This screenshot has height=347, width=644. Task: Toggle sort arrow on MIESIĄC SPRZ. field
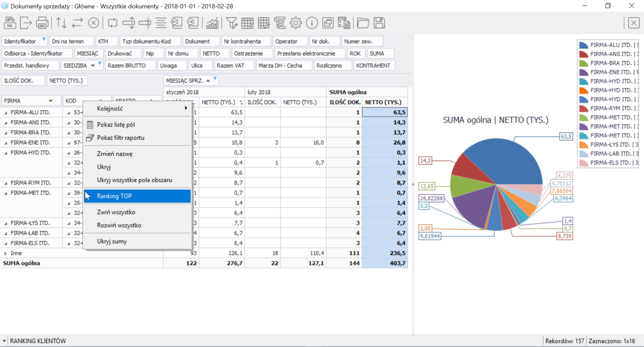(208, 81)
